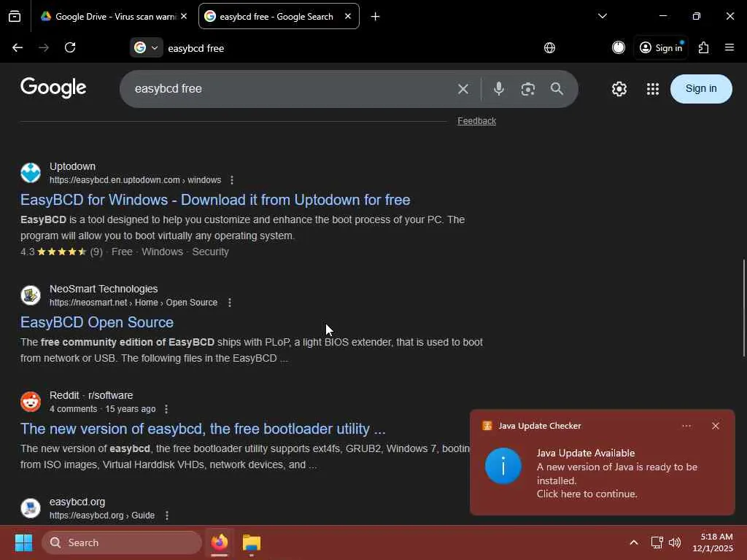This screenshot has width=747, height=560.
Task: Click inside the Google search input field
Action: click(290, 89)
